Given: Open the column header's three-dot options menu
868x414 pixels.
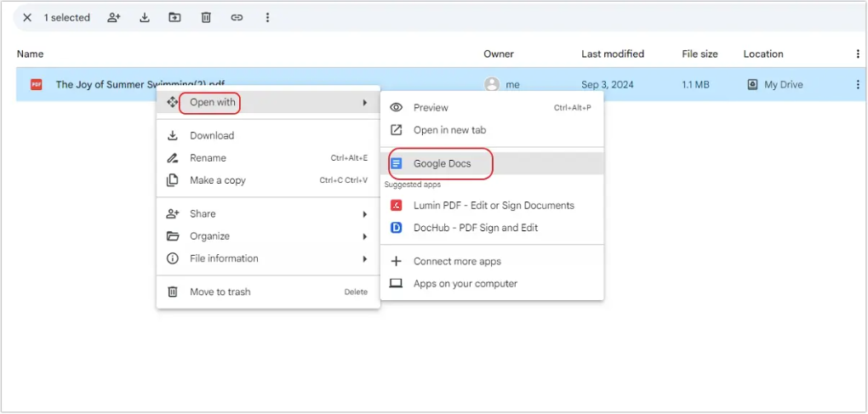Looking at the screenshot, I should coord(858,54).
